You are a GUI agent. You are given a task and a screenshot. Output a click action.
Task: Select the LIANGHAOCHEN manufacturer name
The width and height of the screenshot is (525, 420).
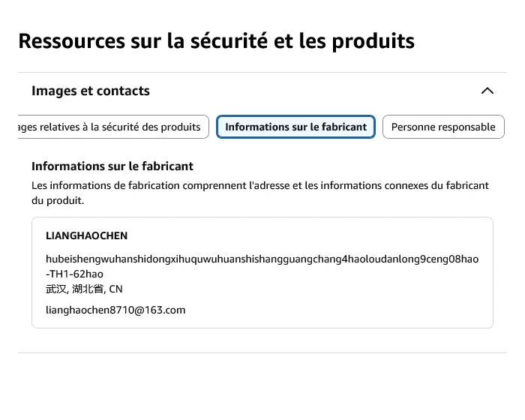[87, 235]
